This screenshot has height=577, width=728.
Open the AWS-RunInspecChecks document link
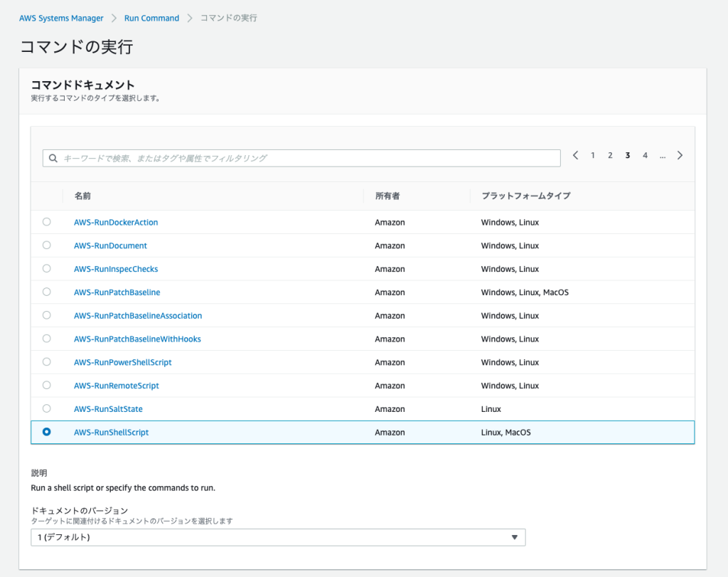pos(116,269)
